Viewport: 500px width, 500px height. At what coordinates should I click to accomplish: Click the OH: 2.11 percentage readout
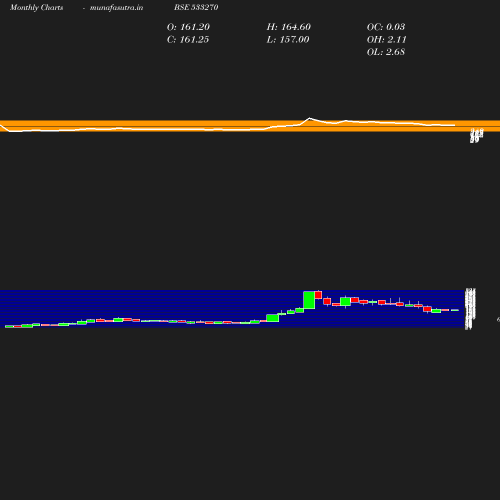(x=386, y=39)
